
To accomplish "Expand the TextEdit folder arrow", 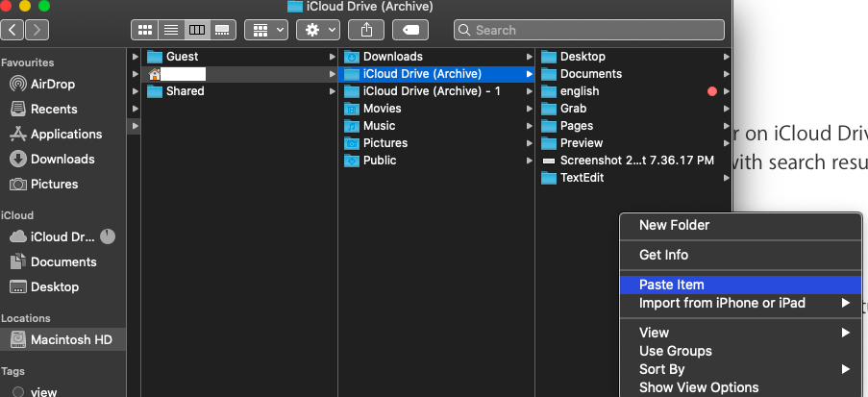I will [x=727, y=177].
